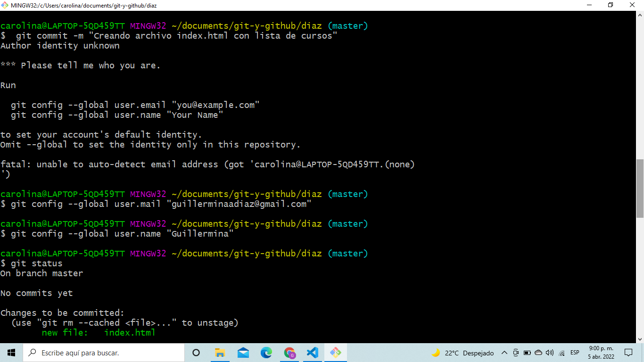Open Visual Studio Code from taskbar
644x362 pixels.
tap(313, 353)
